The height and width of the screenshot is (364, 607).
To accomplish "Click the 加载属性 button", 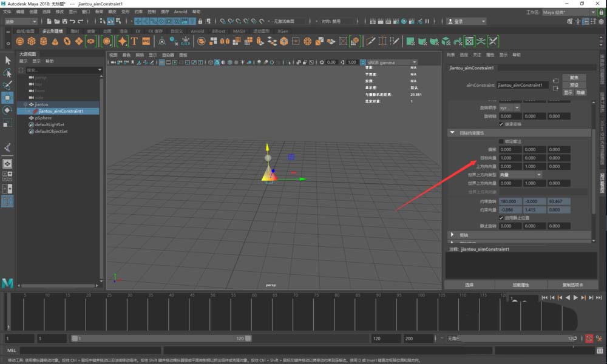I will click(x=520, y=284).
